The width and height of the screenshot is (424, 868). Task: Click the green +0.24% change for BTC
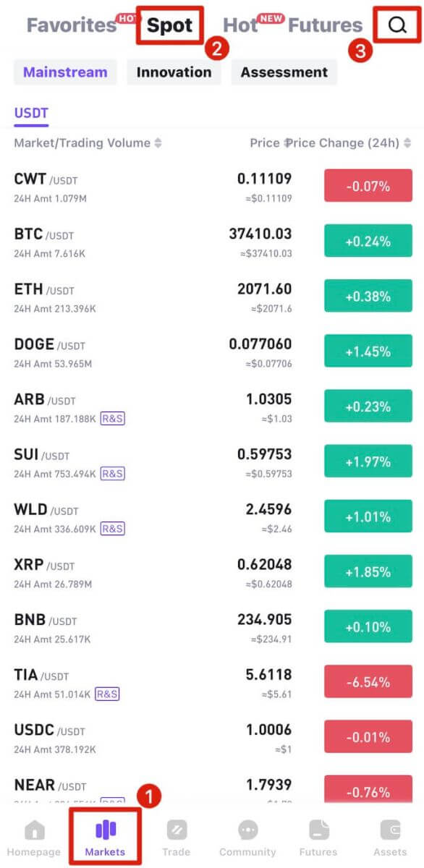click(x=368, y=240)
